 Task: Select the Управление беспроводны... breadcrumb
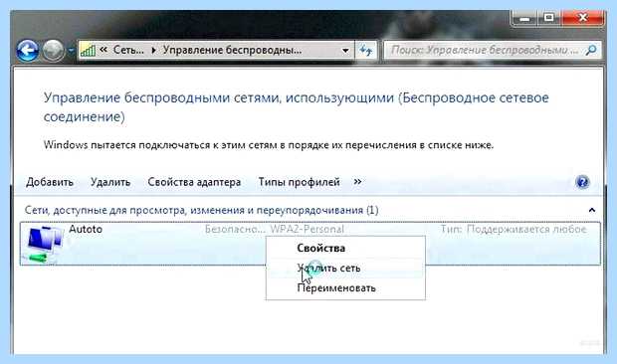(x=232, y=50)
